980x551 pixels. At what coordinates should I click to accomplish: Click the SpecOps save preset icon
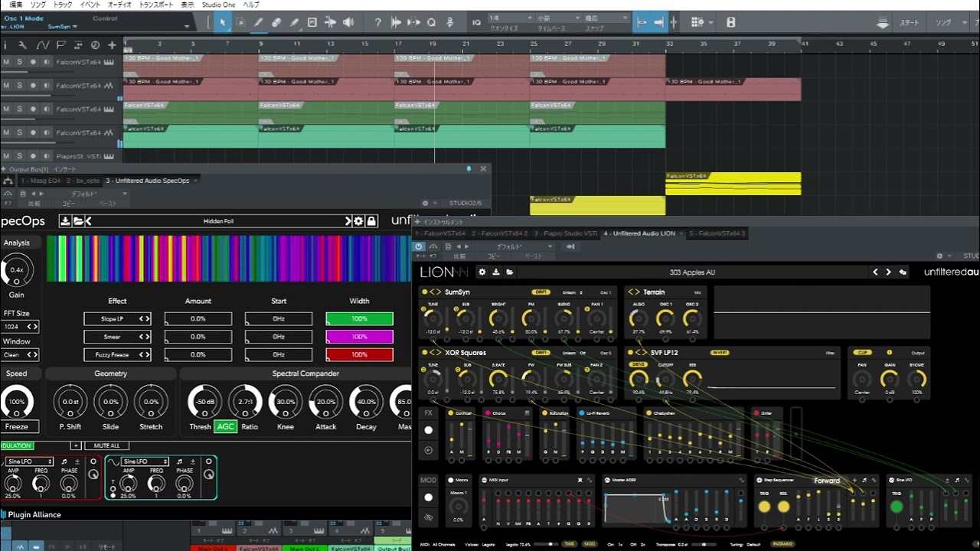(x=65, y=221)
